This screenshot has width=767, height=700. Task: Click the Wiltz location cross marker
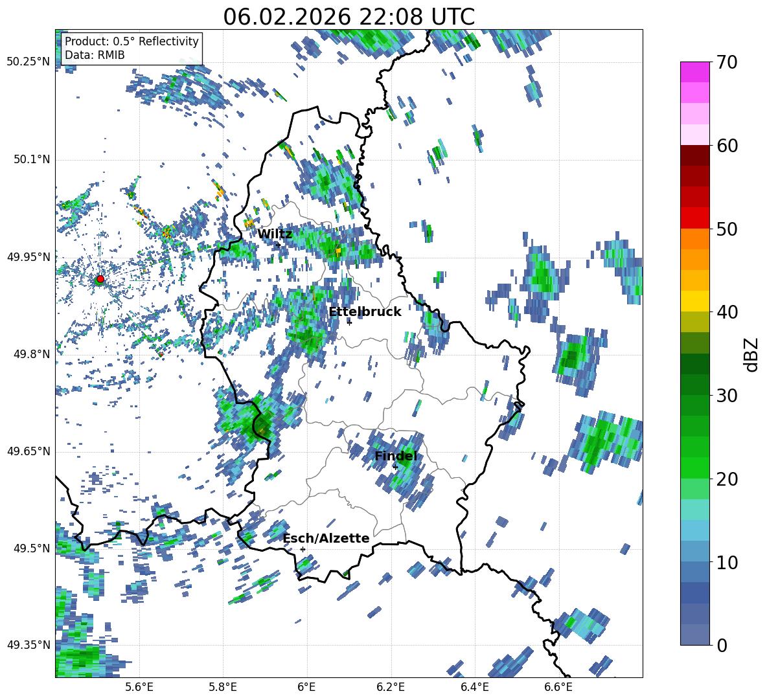tap(278, 245)
